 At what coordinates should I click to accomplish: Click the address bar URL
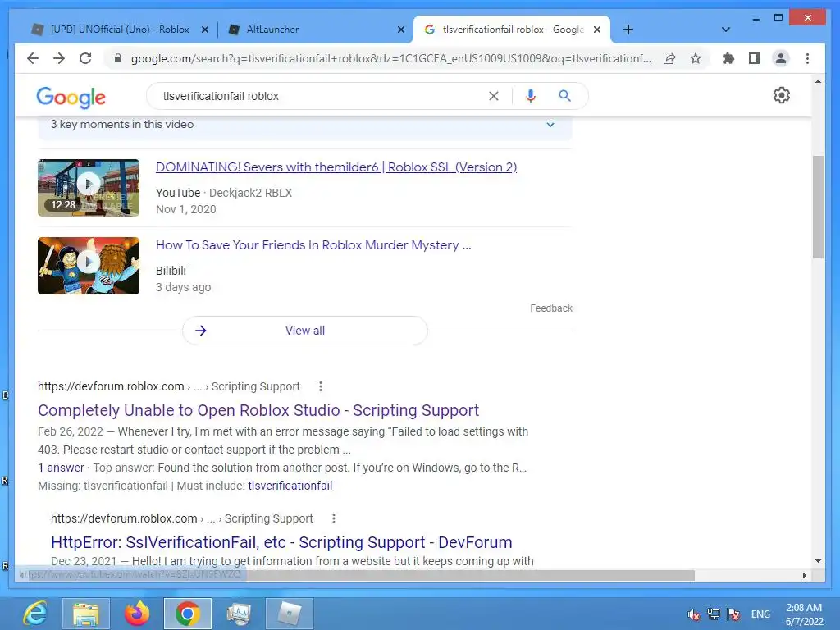click(391, 58)
